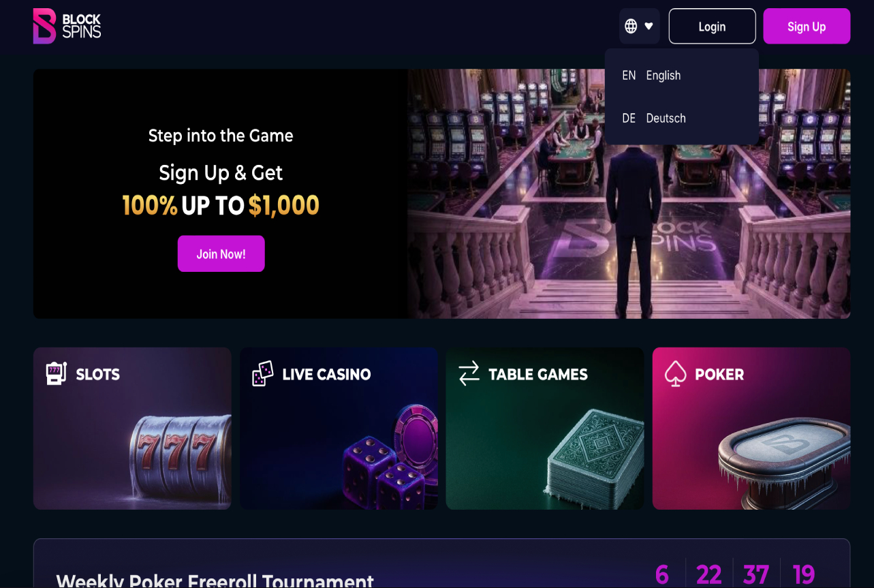Image resolution: width=874 pixels, height=588 pixels.
Task: Click the Login button
Action: pos(712,26)
